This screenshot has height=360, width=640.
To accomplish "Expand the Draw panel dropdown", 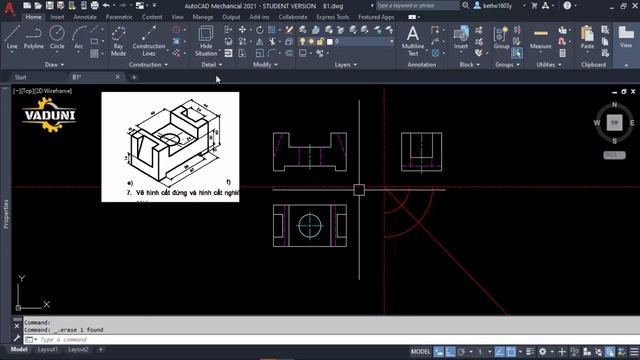I will click(54, 64).
